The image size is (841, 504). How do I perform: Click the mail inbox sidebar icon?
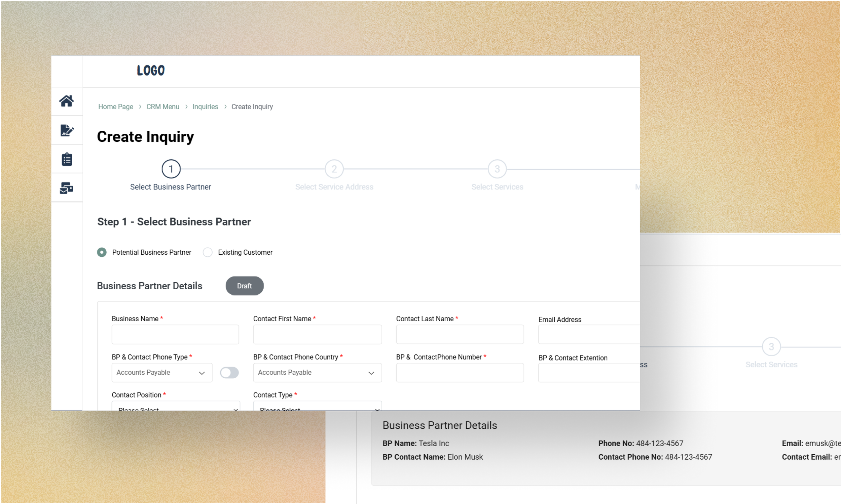(x=66, y=188)
